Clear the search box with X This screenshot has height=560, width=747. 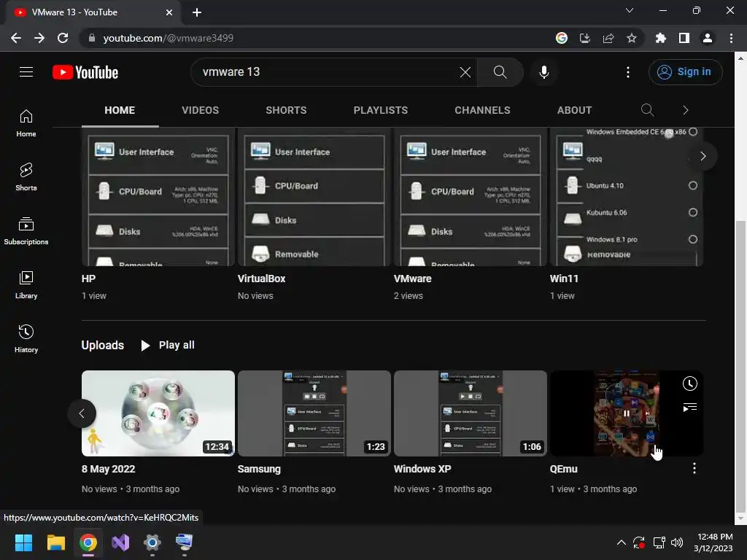[465, 72]
